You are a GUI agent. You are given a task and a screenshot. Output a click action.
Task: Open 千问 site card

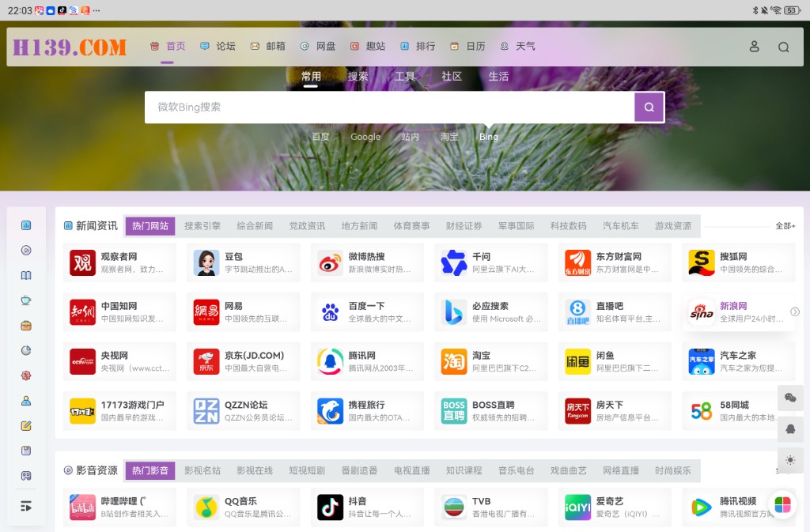pyautogui.click(x=491, y=262)
